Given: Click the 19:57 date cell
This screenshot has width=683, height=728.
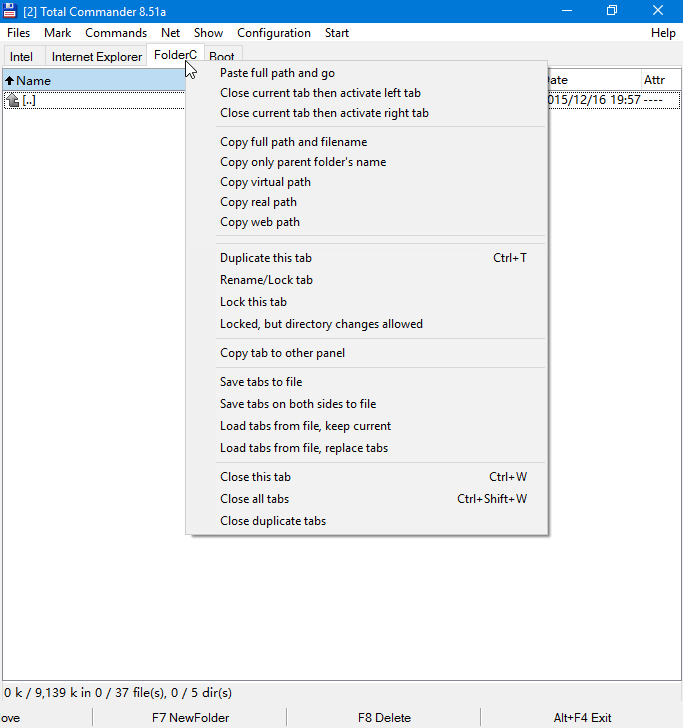Looking at the screenshot, I should click(x=594, y=100).
